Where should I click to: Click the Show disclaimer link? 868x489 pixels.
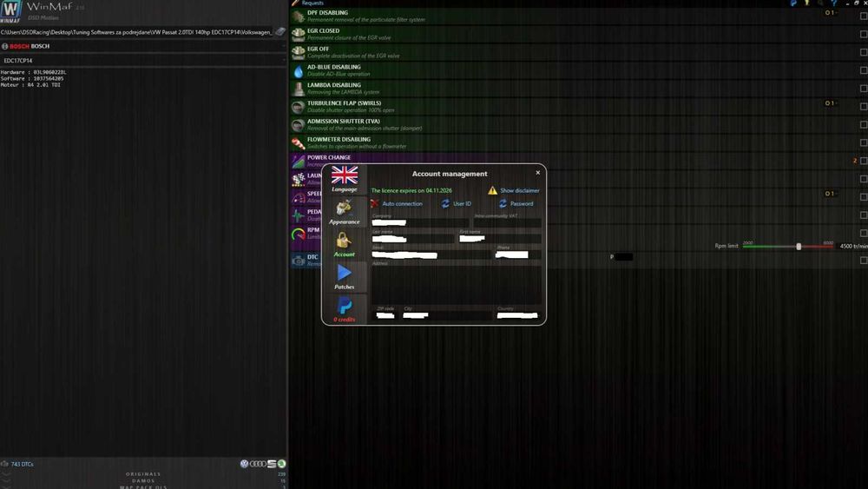click(520, 190)
